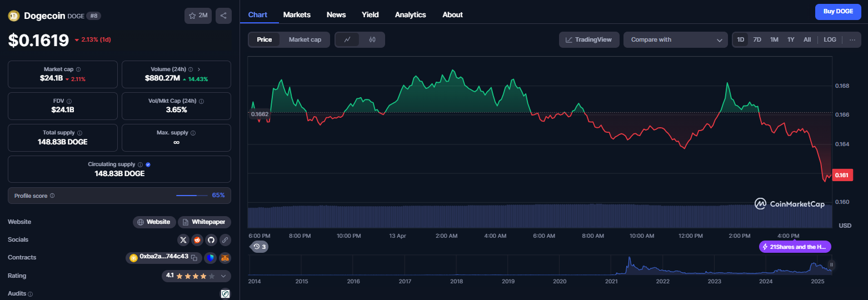Open Circulating supply info icon
Viewport: 868px width, 300px height.
(140, 165)
